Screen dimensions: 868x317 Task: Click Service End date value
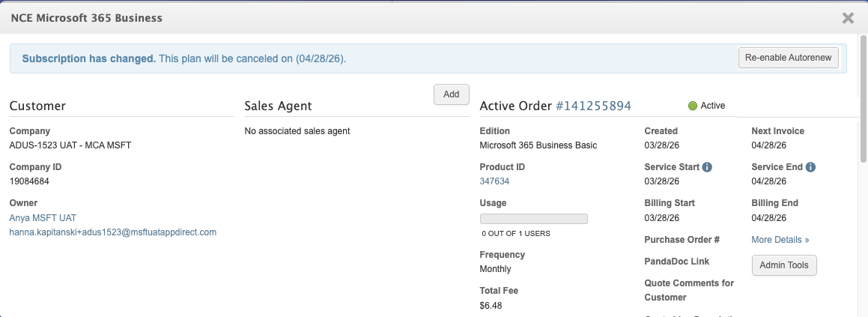tap(769, 181)
